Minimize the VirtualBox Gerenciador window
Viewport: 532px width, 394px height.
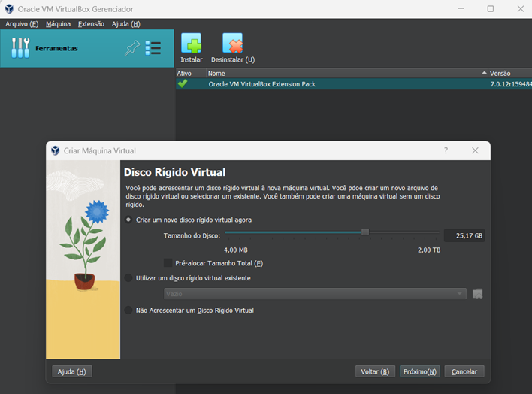461,9
